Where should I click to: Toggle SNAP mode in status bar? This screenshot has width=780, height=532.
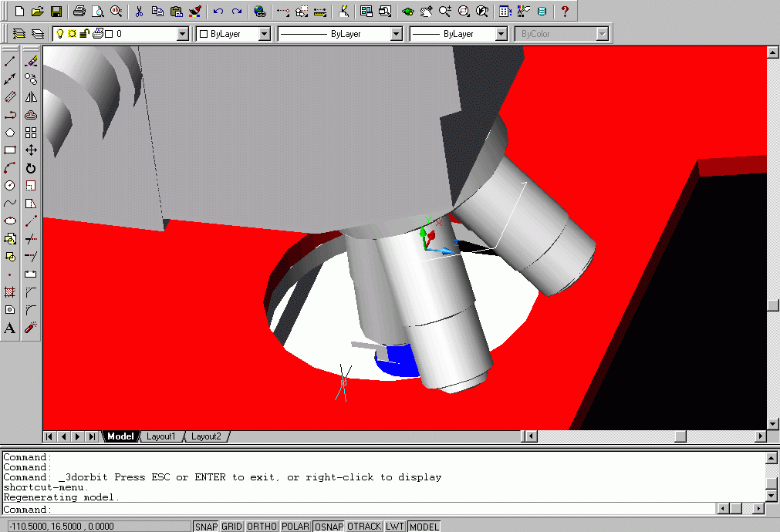pyautogui.click(x=205, y=527)
